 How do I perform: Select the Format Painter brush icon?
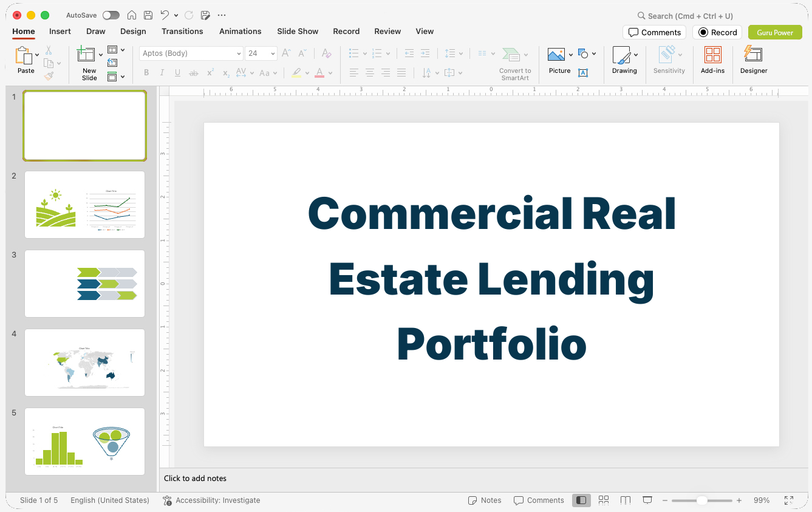(49, 76)
